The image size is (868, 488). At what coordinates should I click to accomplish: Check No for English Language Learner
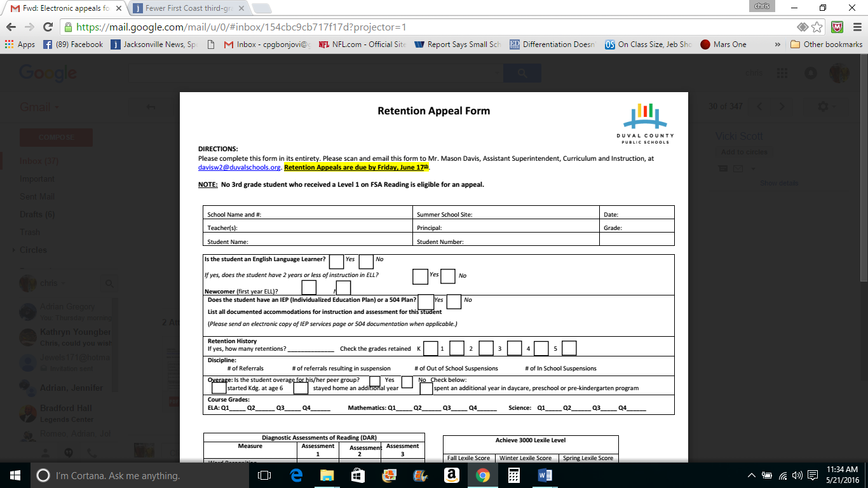(366, 261)
